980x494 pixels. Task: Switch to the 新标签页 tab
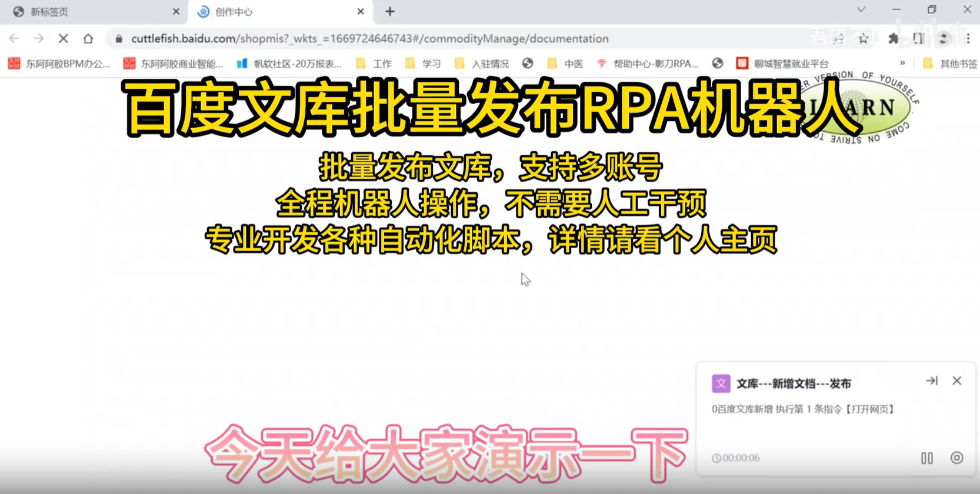click(94, 12)
